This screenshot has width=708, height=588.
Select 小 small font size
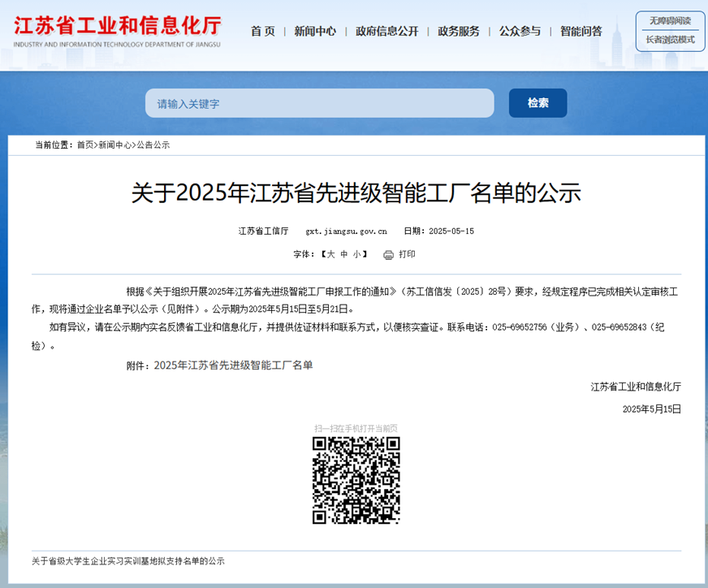click(357, 253)
